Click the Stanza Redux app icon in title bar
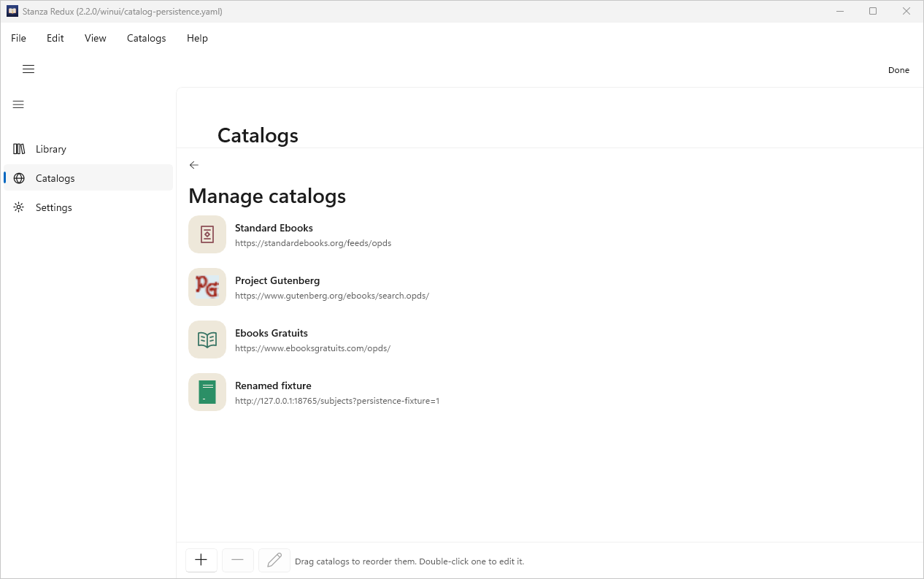The width and height of the screenshot is (924, 579). pos(12,11)
